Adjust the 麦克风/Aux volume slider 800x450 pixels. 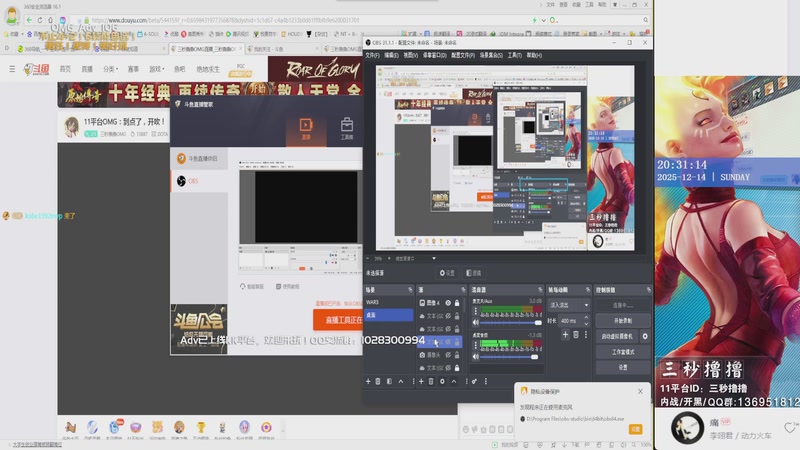510,322
